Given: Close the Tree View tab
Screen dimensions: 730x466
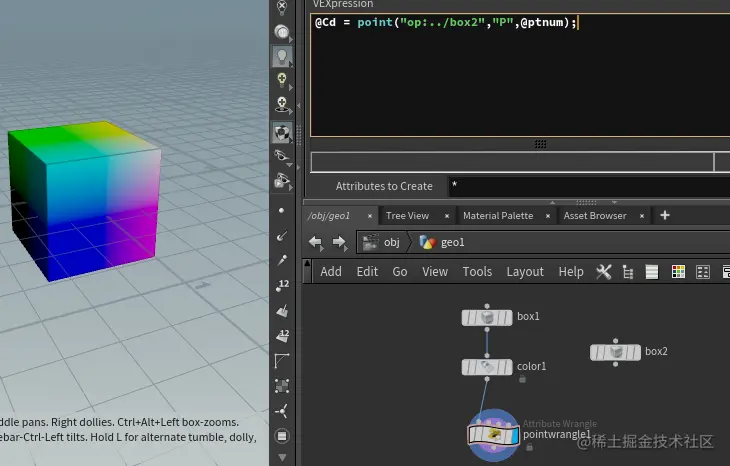Looking at the screenshot, I should pyautogui.click(x=447, y=216).
